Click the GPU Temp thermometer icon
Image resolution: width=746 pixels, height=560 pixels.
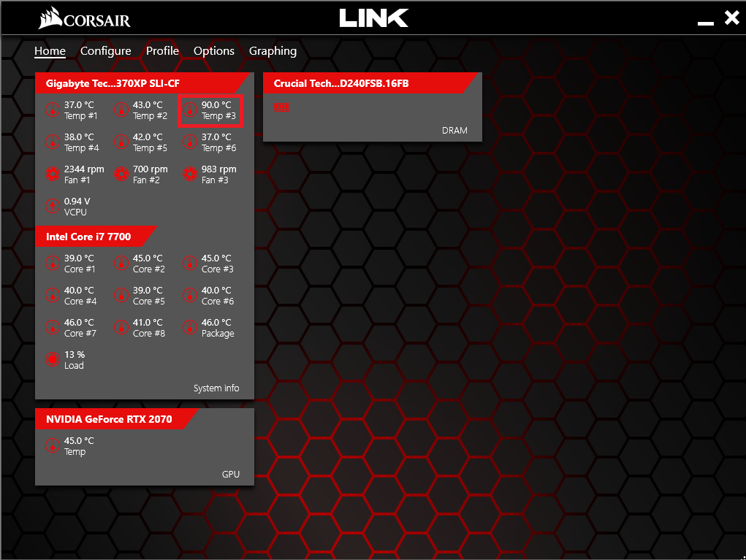53,446
